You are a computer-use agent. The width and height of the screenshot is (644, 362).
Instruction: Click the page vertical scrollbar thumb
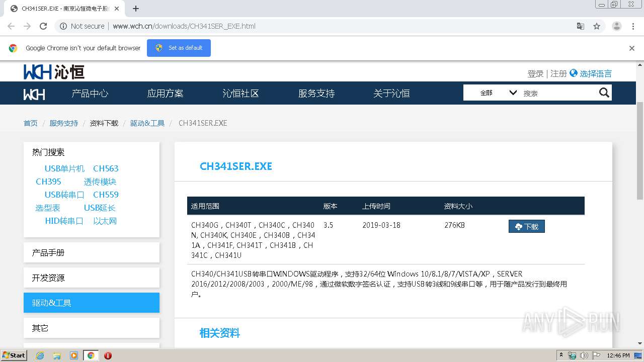tap(640, 150)
